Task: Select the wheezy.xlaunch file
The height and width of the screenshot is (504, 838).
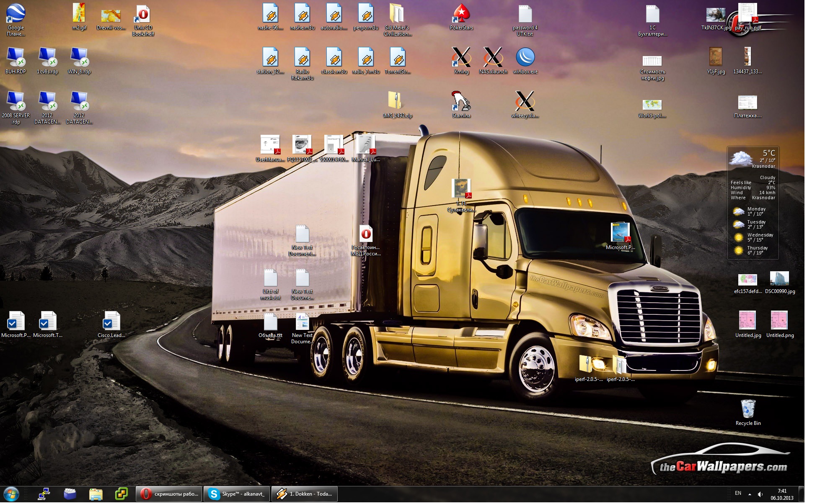Action: coord(525,105)
